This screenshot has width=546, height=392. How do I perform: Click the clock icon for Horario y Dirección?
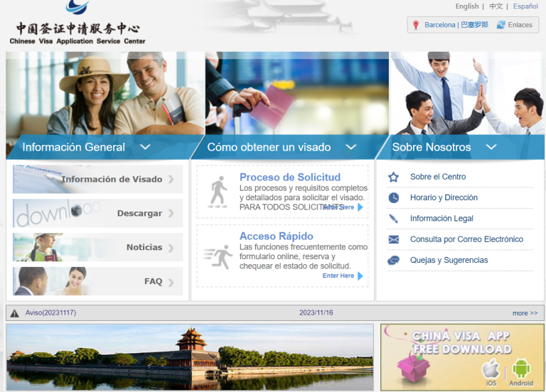tap(393, 198)
